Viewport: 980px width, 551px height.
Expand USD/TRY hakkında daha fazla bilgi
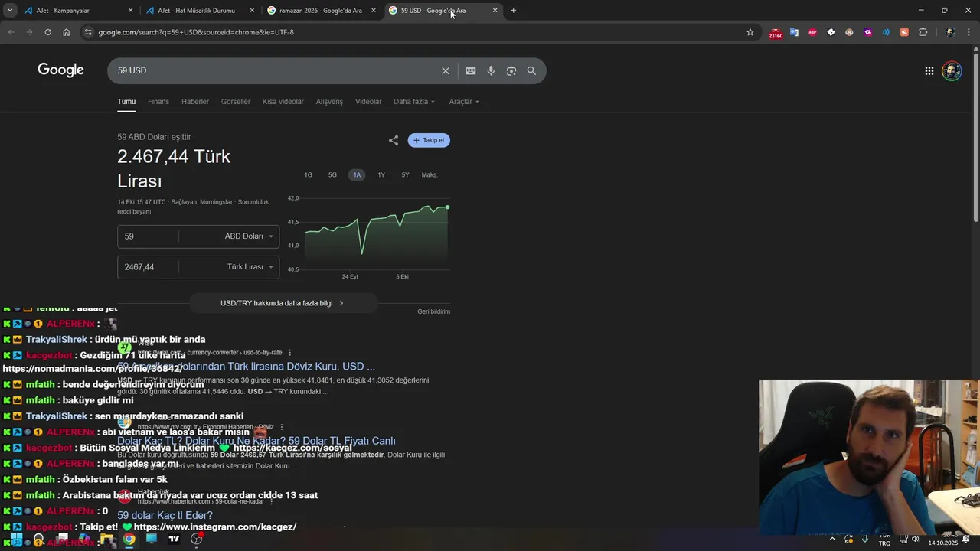point(283,303)
